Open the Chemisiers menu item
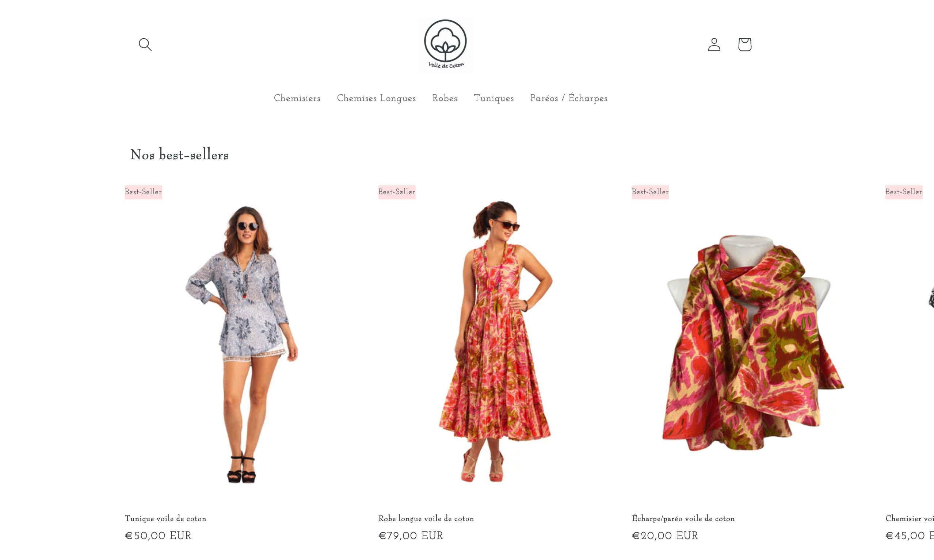The image size is (934, 560). point(297,98)
